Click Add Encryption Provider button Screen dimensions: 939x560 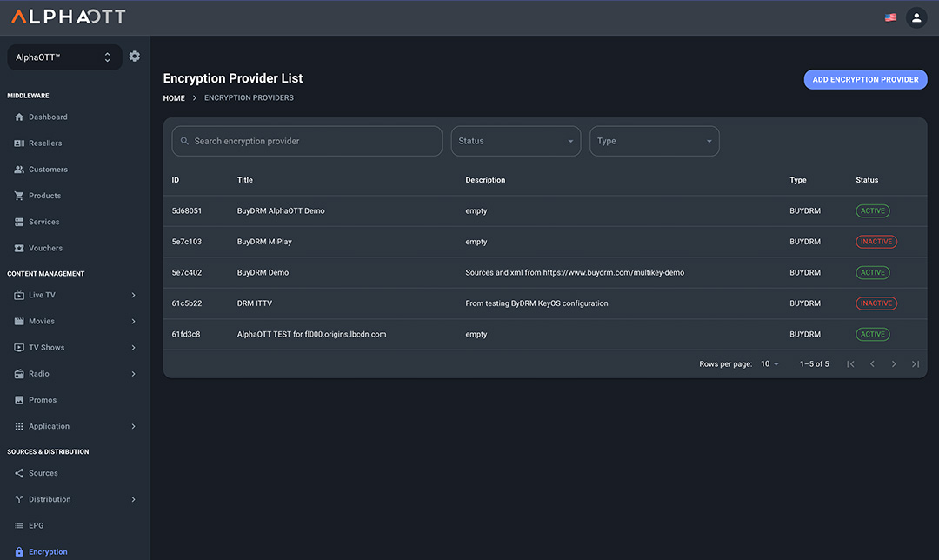[x=865, y=79]
